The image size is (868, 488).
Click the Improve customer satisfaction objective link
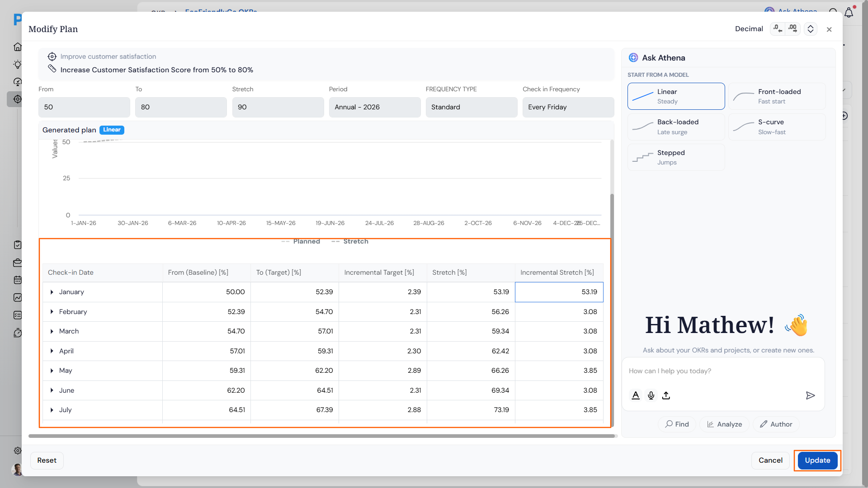(108, 56)
